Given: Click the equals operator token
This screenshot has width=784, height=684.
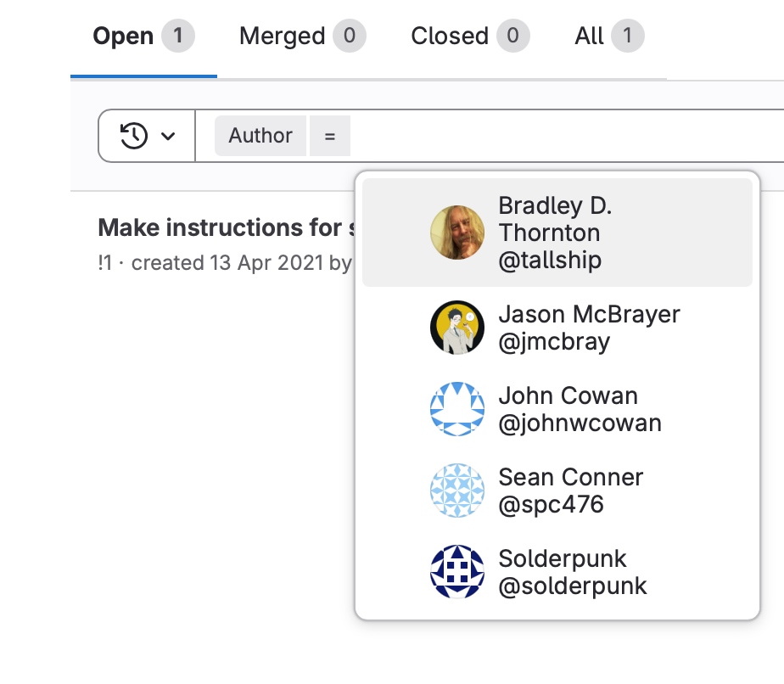Looking at the screenshot, I should click(329, 136).
